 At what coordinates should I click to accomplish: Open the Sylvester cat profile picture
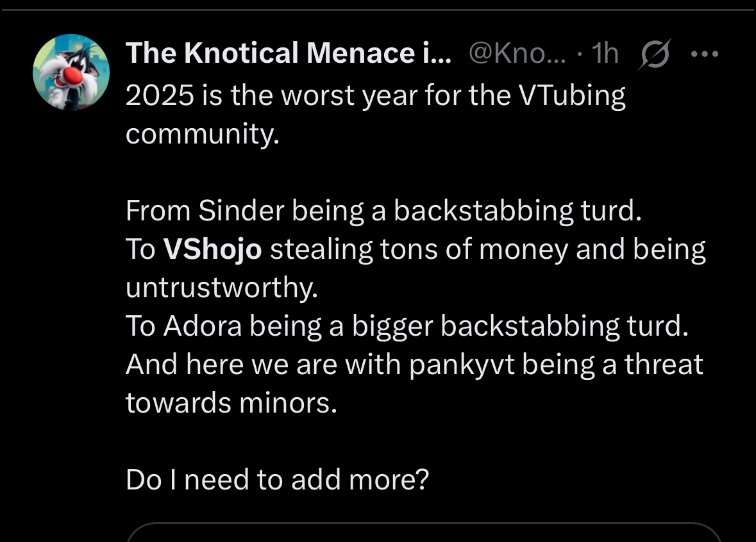pos(71,72)
